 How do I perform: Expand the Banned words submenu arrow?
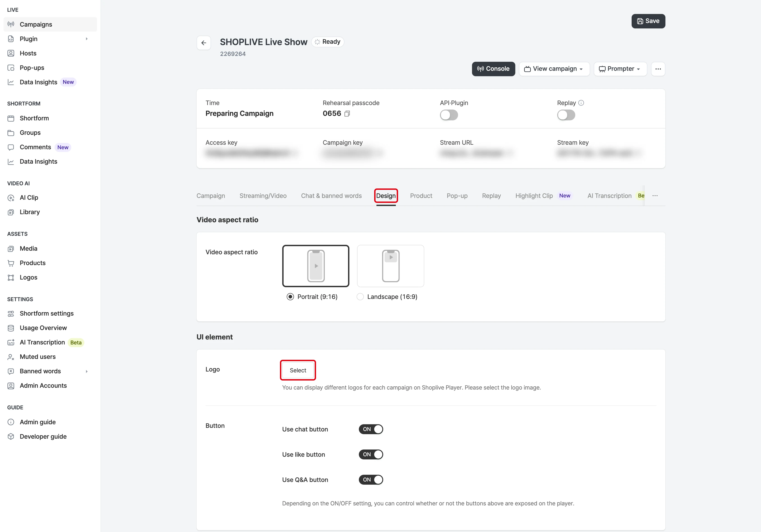[x=87, y=371]
